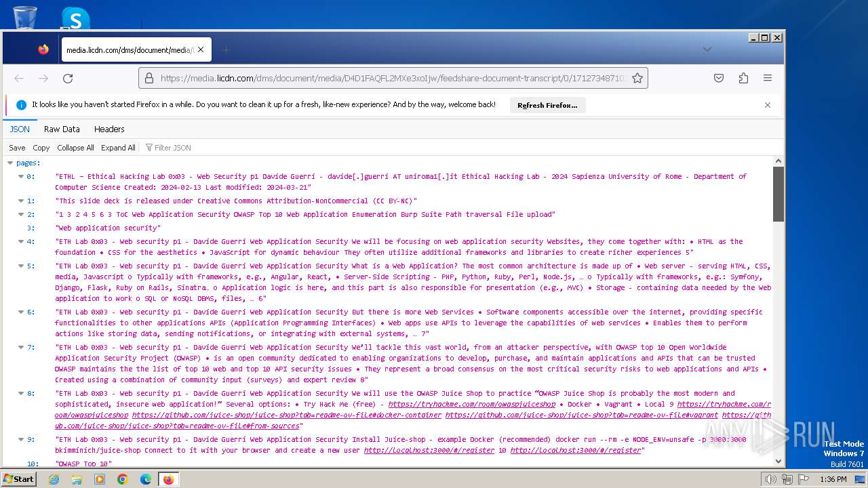Collapse JSON entry 8
This screenshot has height=488, width=868.
tap(21, 393)
